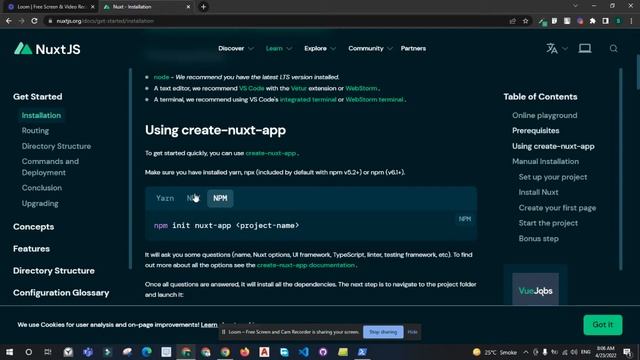Open a new browser tab with plus
Screen dimensions: 640x360
click(203, 7)
